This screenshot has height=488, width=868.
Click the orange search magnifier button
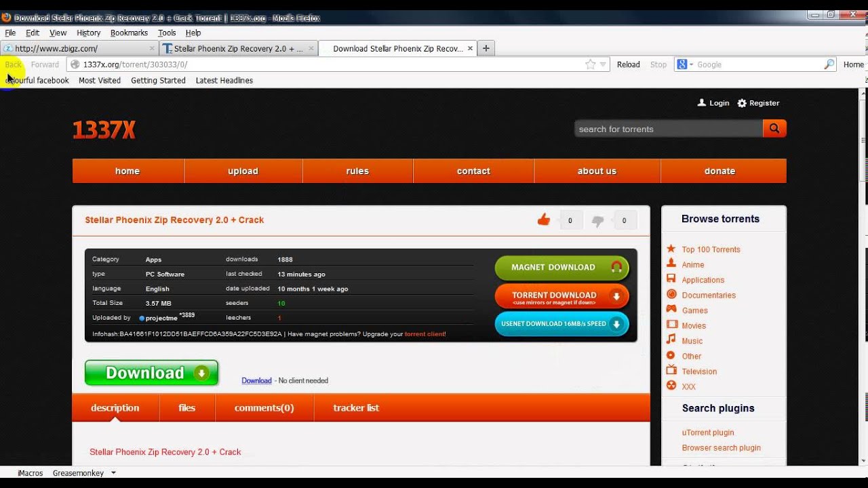tap(774, 128)
